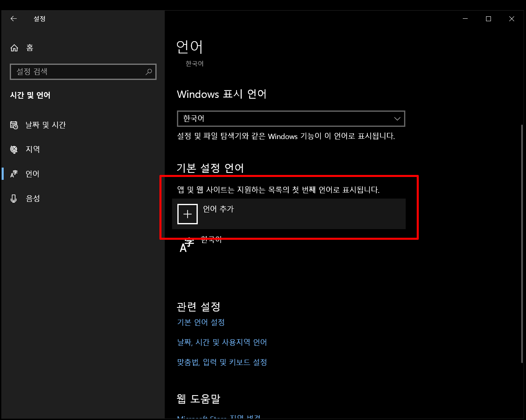526x420 pixels.
Task: Open the 기본 언어 설정 link
Action: tap(201, 323)
